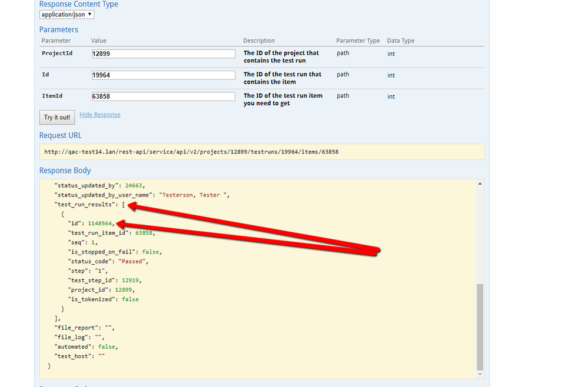
Task: Click the ProjectId value input field
Action: point(163,54)
